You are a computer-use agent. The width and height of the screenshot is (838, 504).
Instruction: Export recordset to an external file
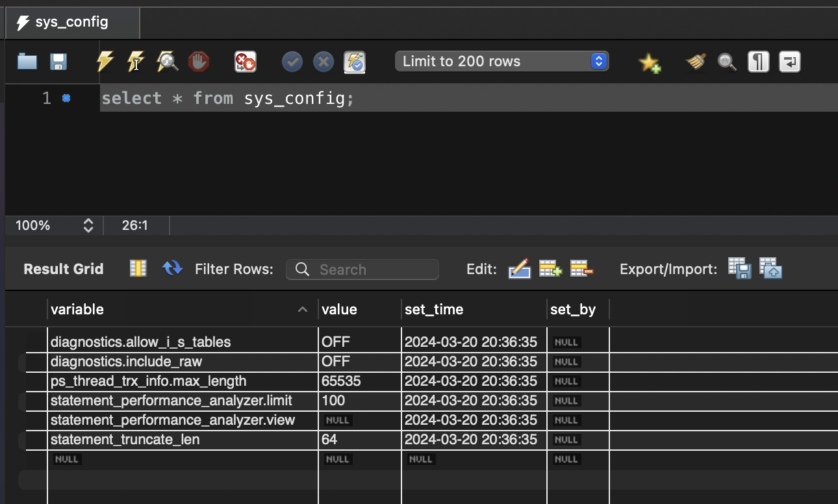(739, 268)
